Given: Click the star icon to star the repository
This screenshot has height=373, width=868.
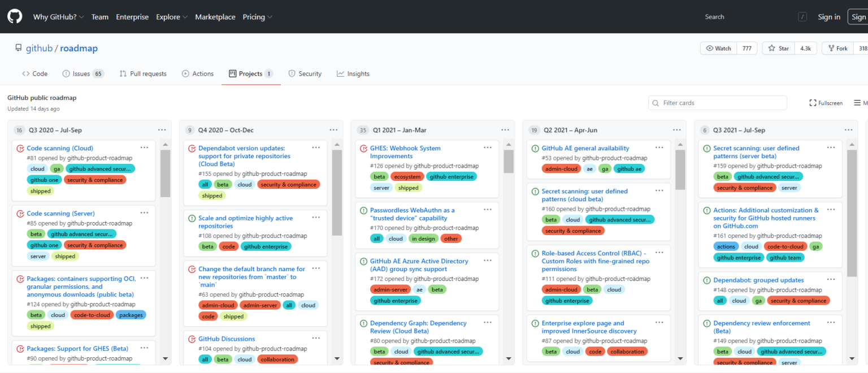Looking at the screenshot, I should 772,48.
